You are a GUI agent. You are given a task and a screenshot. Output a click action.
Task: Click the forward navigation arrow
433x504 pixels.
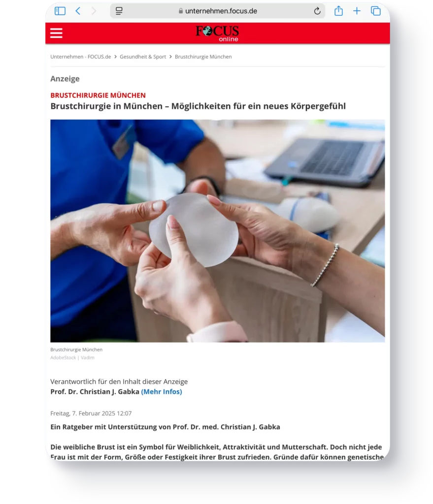[x=94, y=11]
